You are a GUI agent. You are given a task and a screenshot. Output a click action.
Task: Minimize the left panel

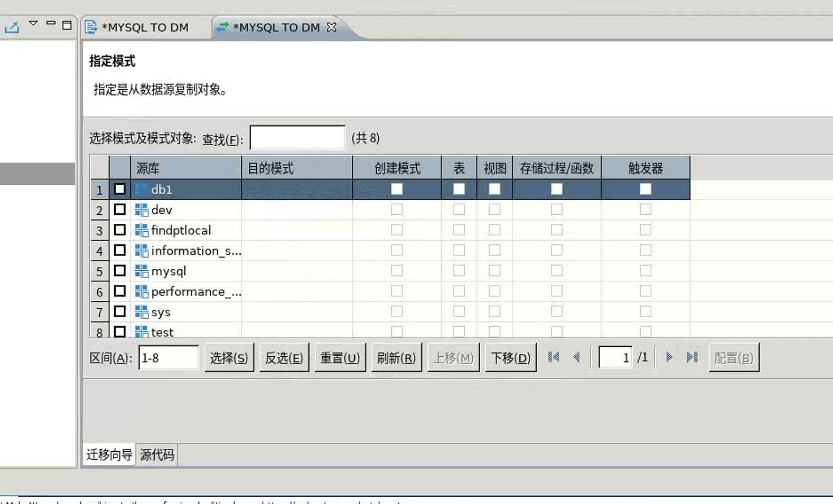pos(51,23)
